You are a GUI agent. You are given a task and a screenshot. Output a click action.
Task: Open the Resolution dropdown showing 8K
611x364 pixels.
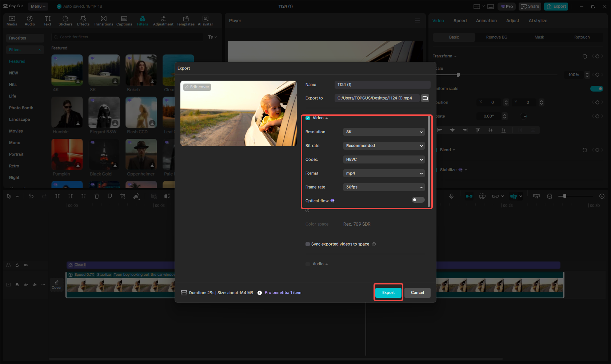point(384,132)
